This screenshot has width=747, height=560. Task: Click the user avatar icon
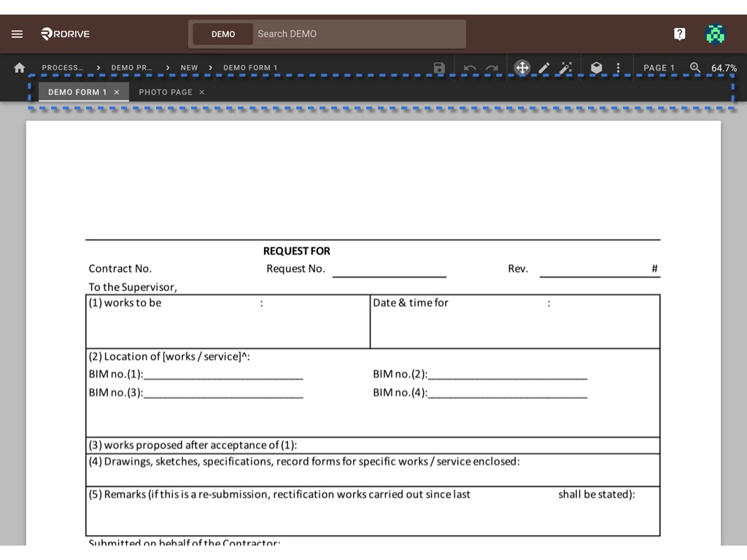pos(715,34)
